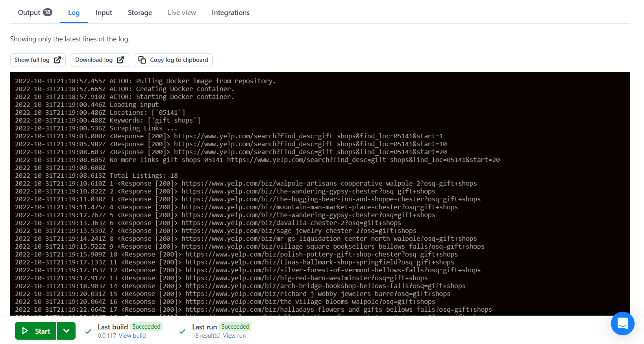
Task: Click the richard-j-wobby-jewelers URL line
Action: pos(233,294)
